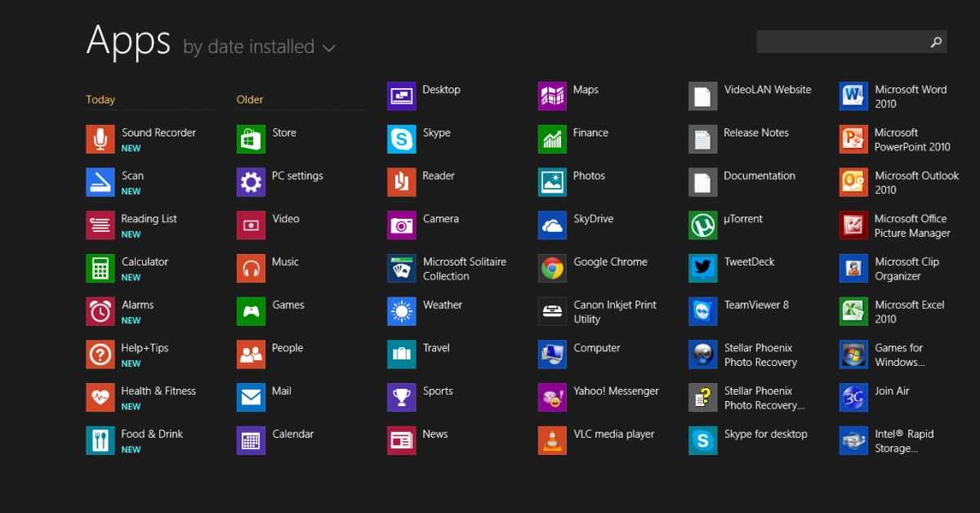Launch the Travel suitcase icon

pyautogui.click(x=402, y=355)
